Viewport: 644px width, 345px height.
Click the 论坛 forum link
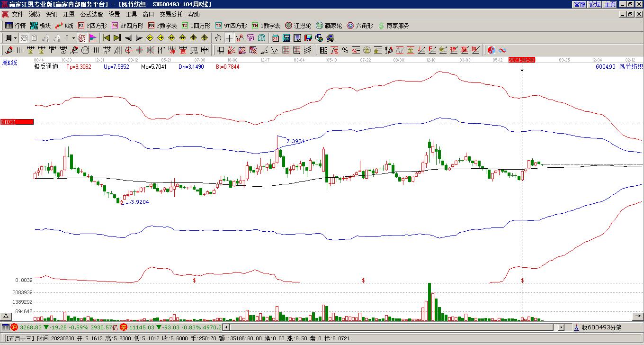coord(595,4)
